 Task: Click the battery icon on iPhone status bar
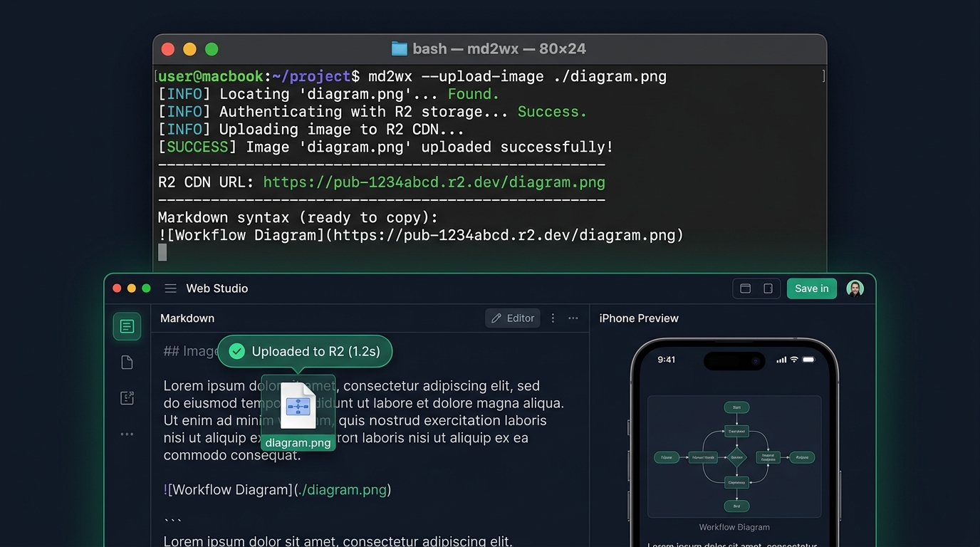click(x=808, y=360)
